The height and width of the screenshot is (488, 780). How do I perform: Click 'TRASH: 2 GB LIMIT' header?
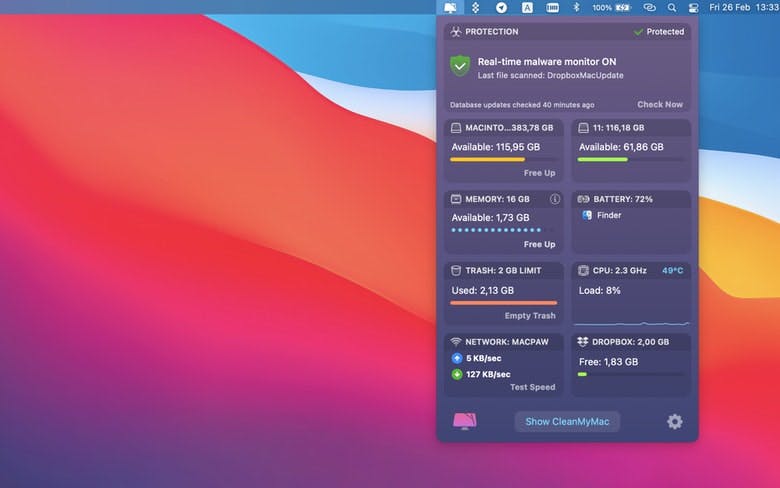(503, 271)
